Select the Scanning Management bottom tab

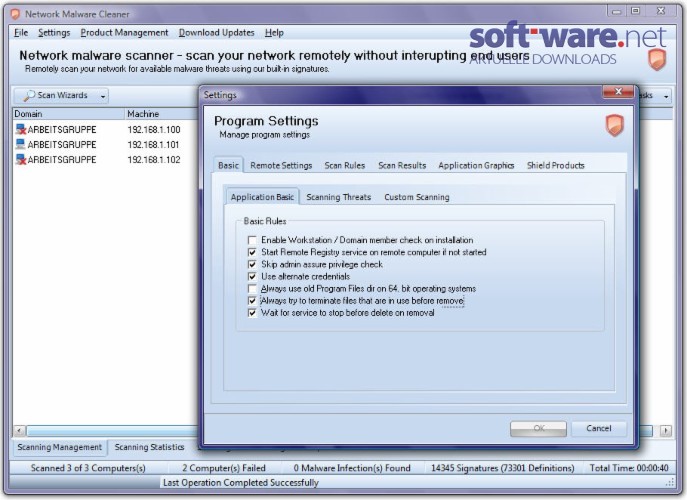tap(60, 447)
